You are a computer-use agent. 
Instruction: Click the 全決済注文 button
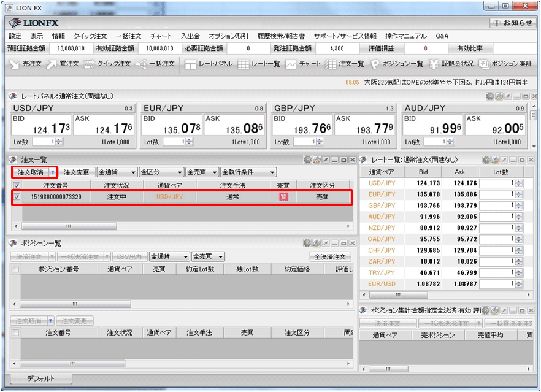[330, 256]
